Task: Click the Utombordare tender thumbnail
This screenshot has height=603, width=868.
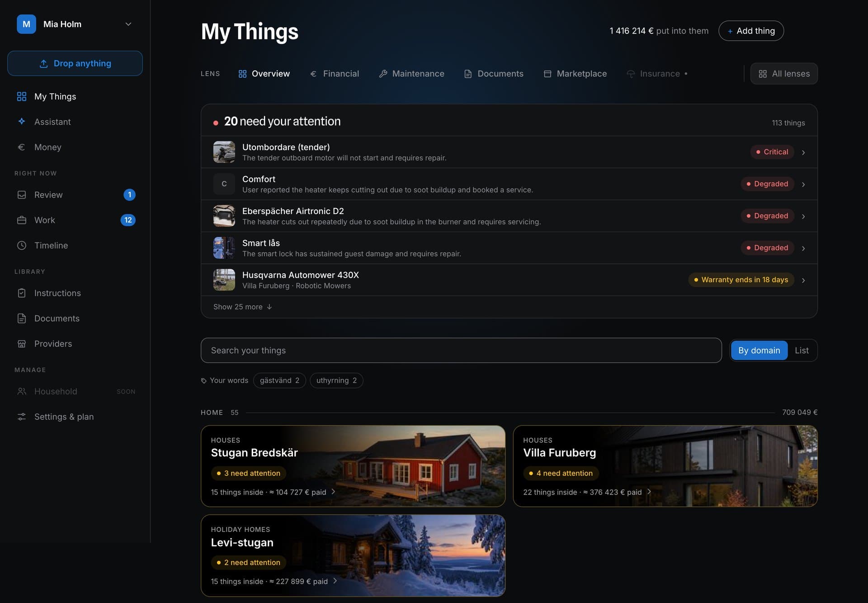Action: (224, 152)
